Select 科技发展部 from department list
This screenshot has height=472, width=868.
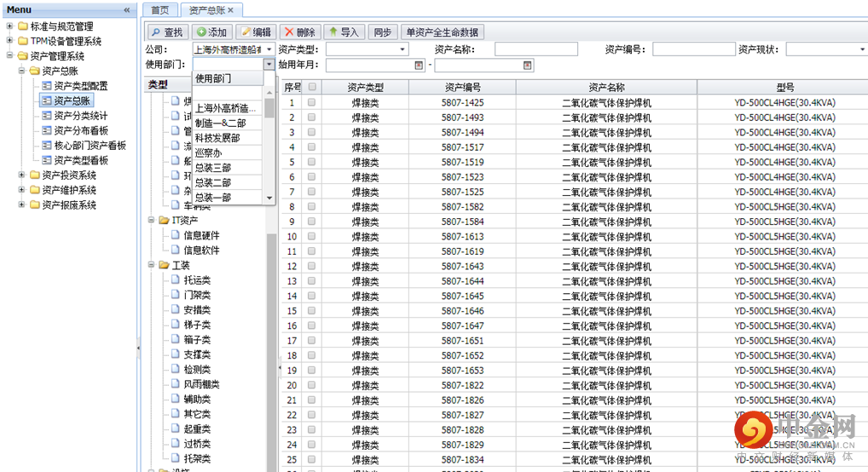[x=217, y=138]
